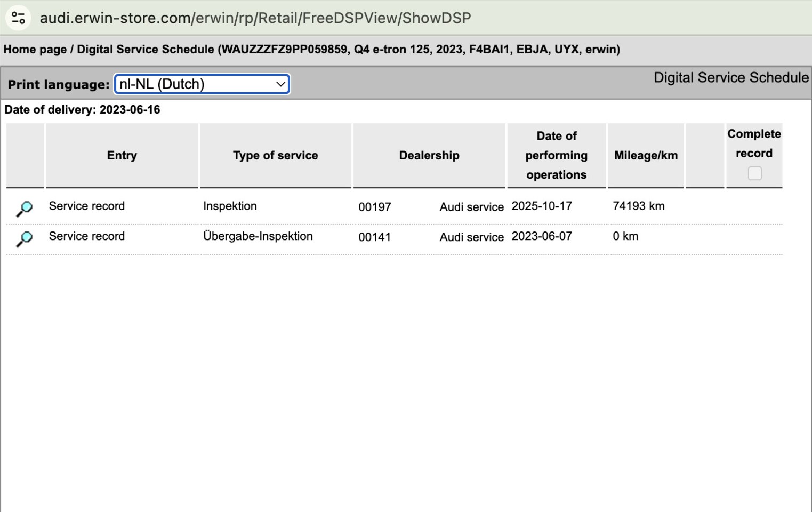This screenshot has height=512, width=812.
Task: Open details of the Inspektion service record
Action: (25, 209)
